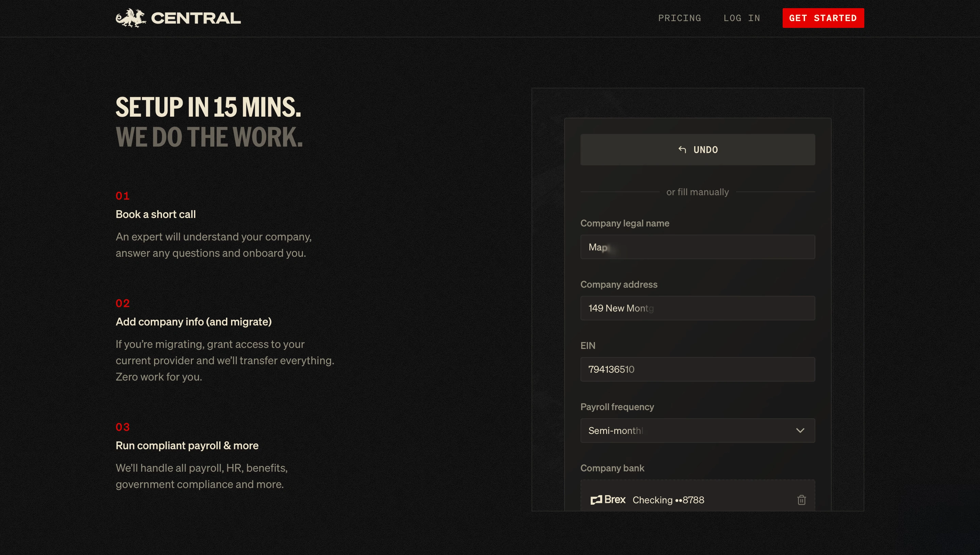Click the Payroll frequency chevron arrow
980x555 pixels.
800,430
